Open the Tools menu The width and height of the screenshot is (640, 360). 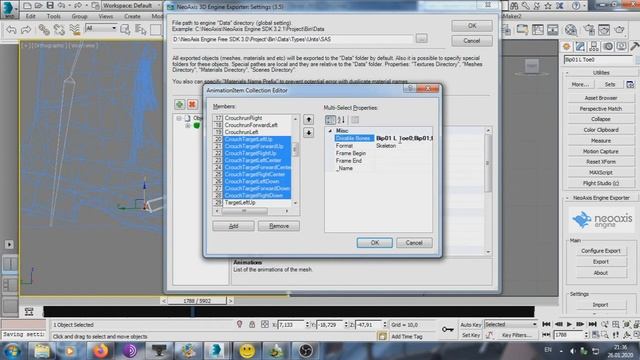(x=53, y=16)
